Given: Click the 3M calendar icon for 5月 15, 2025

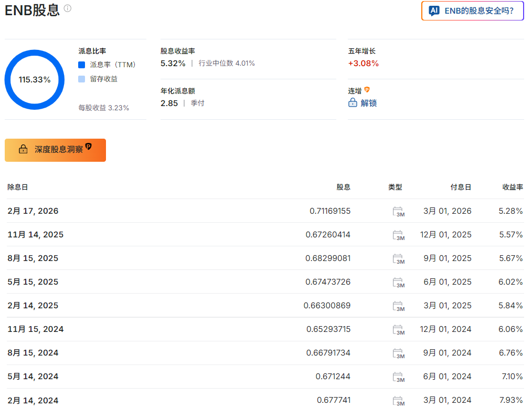Looking at the screenshot, I should [398, 282].
